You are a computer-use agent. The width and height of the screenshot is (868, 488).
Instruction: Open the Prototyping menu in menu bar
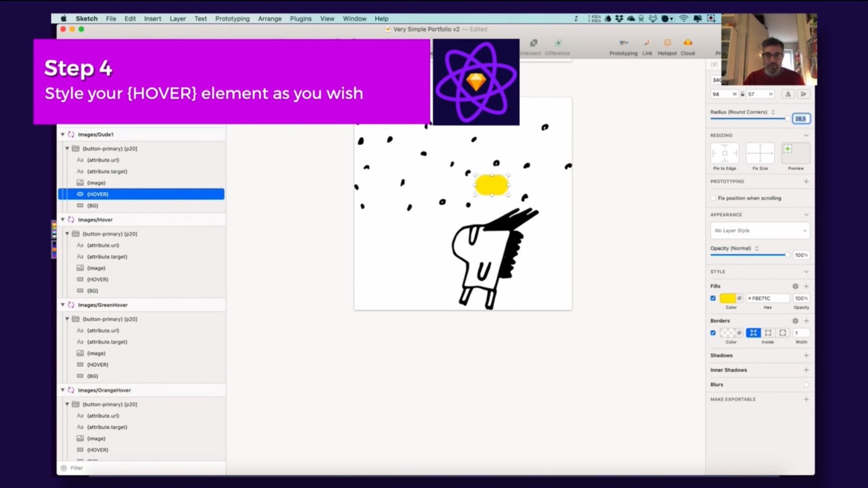point(232,18)
